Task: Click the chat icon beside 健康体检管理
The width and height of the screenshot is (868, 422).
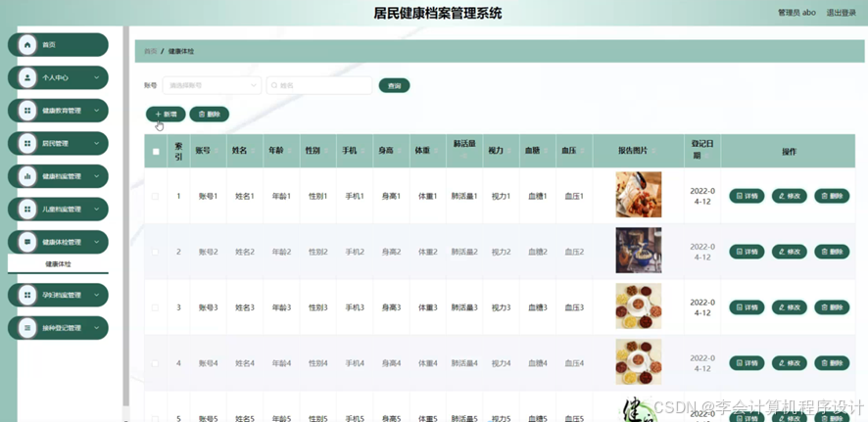Action: pyautogui.click(x=27, y=242)
